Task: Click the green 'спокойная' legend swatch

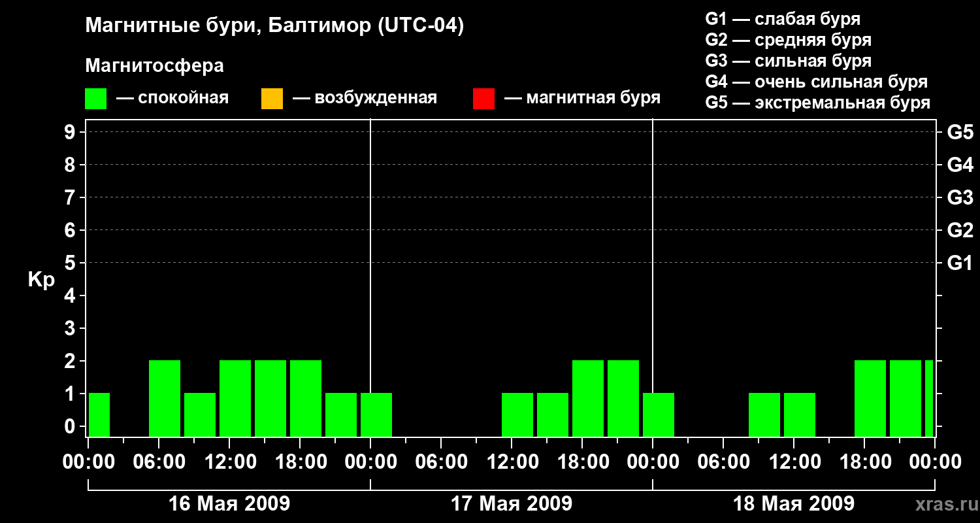Action: [96, 99]
